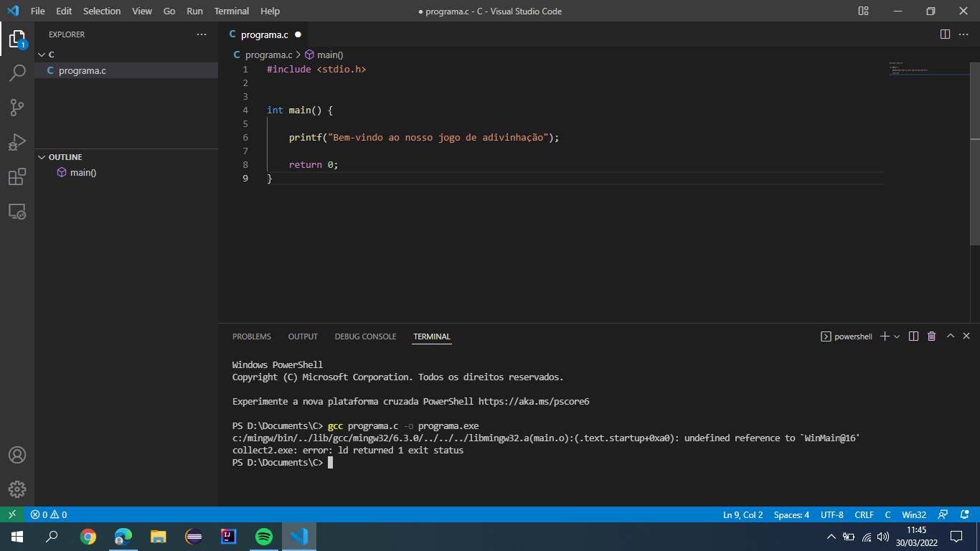Open feedback icon in status bar
Viewport: 980px width, 551px height.
click(943, 514)
